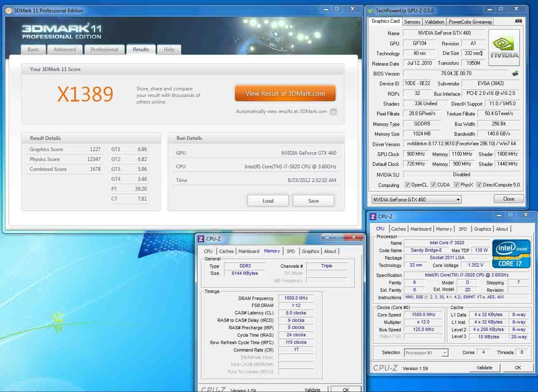The width and height of the screenshot is (538, 392).
Task: Click the DRAM Frequency 1000.0 MHz value
Action: tap(296, 298)
